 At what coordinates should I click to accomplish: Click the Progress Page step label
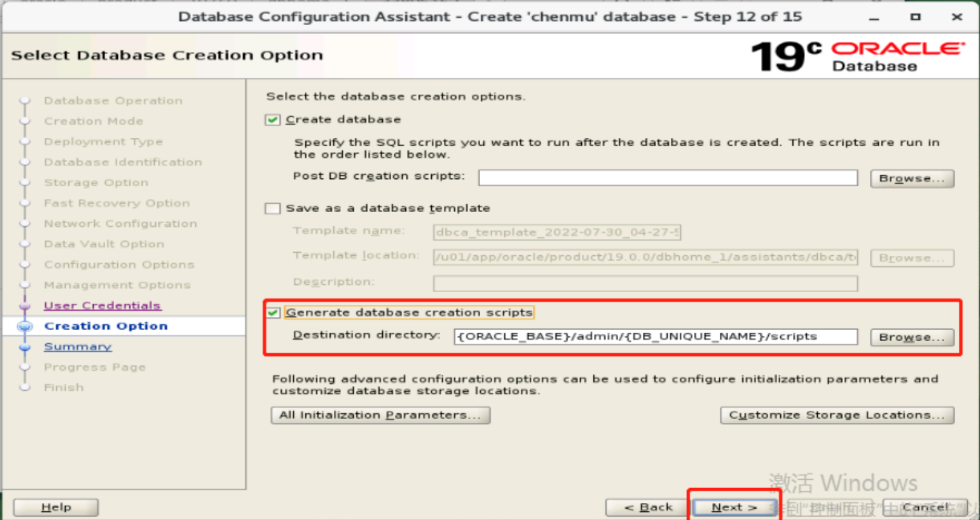tap(95, 368)
